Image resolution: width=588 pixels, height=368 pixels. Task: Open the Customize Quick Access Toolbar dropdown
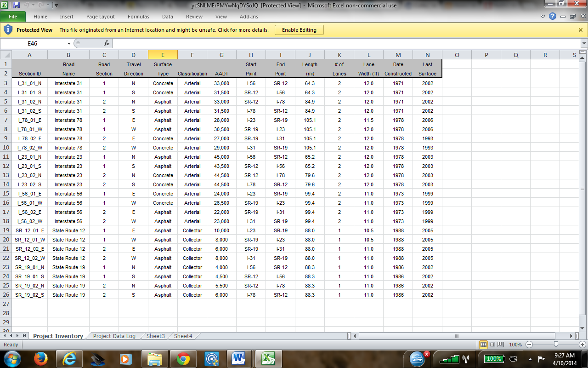point(56,6)
